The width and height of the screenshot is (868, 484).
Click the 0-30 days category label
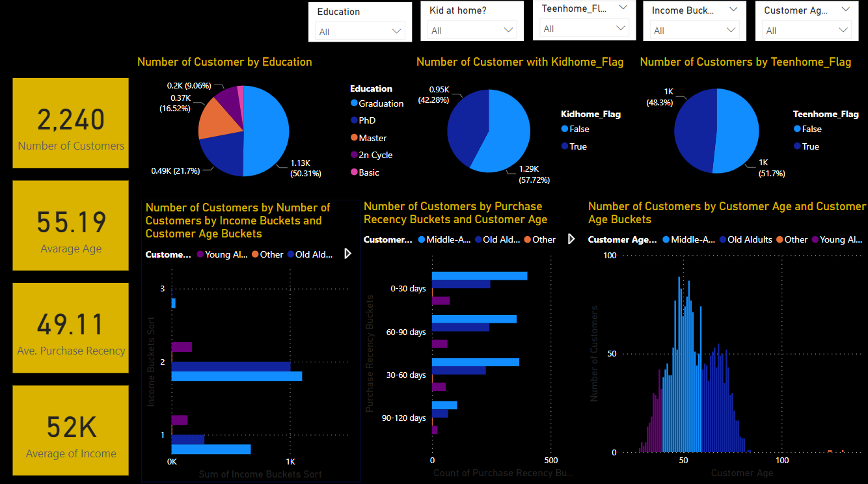click(x=408, y=288)
